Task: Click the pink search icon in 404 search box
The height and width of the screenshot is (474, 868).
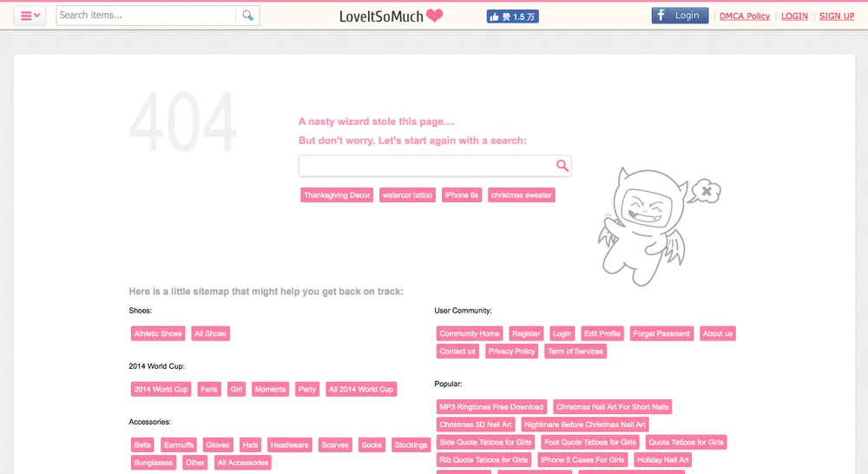Action: coord(562,166)
